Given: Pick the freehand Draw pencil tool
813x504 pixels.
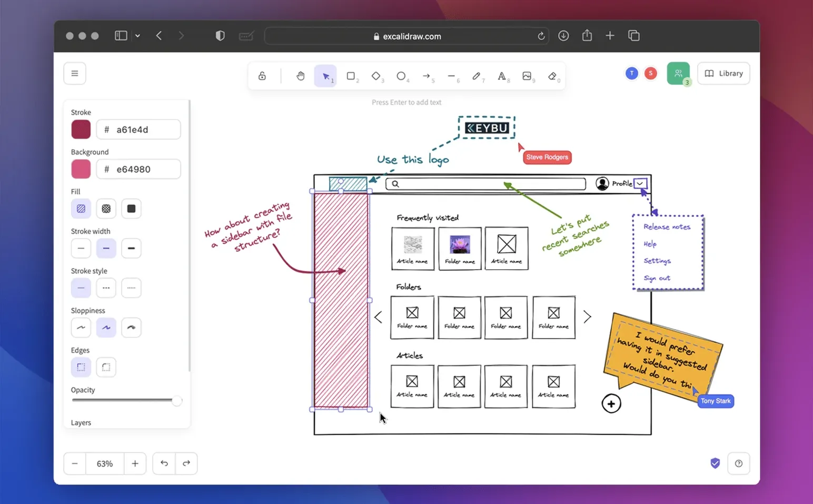Looking at the screenshot, I should (x=477, y=76).
